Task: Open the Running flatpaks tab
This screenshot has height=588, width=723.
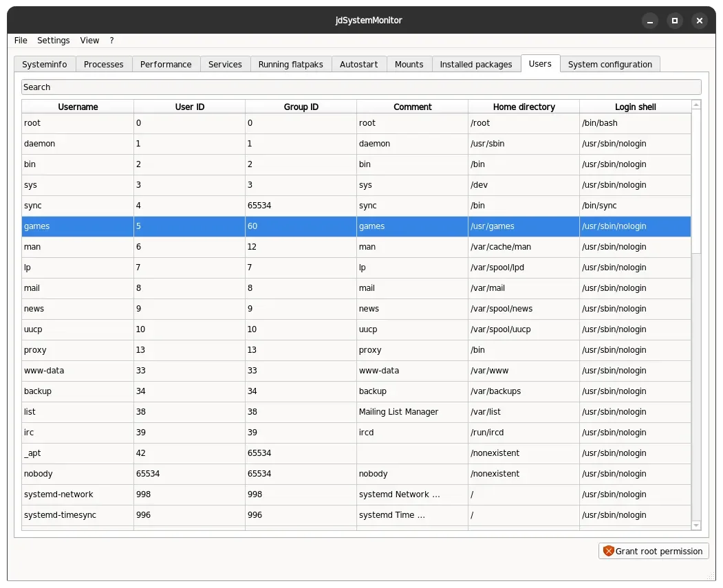Action: click(x=290, y=65)
